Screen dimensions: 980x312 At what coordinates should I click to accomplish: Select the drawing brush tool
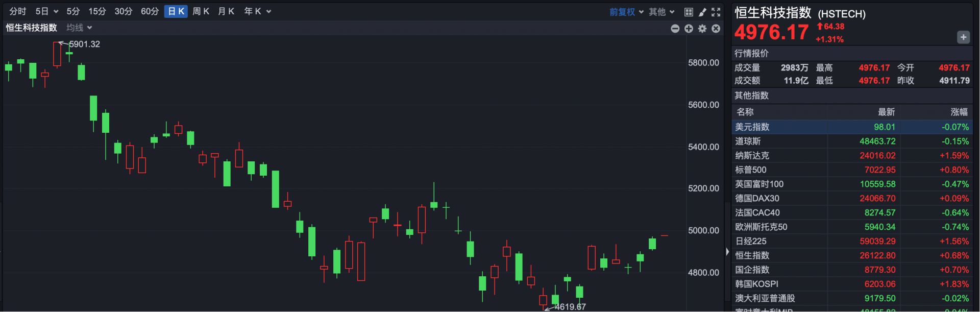click(702, 12)
